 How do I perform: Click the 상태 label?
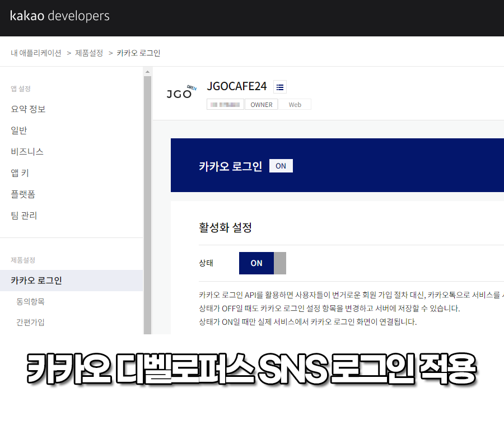(206, 263)
